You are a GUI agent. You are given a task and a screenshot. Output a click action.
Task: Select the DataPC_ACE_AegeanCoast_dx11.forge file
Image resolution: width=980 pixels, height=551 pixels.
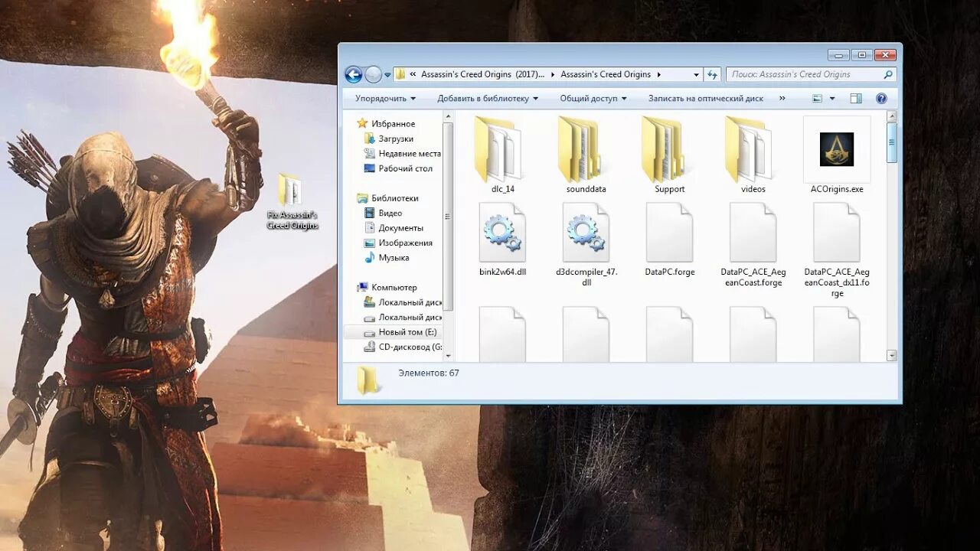[837, 249]
